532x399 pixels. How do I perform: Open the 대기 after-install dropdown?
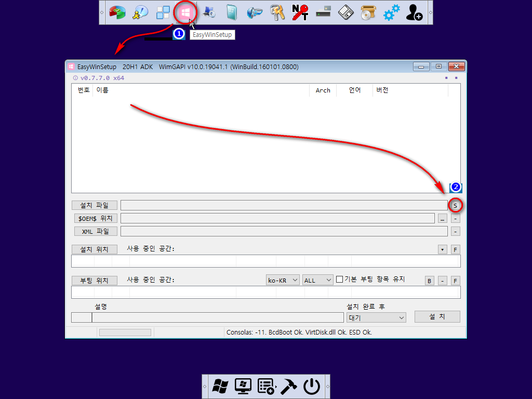point(376,317)
